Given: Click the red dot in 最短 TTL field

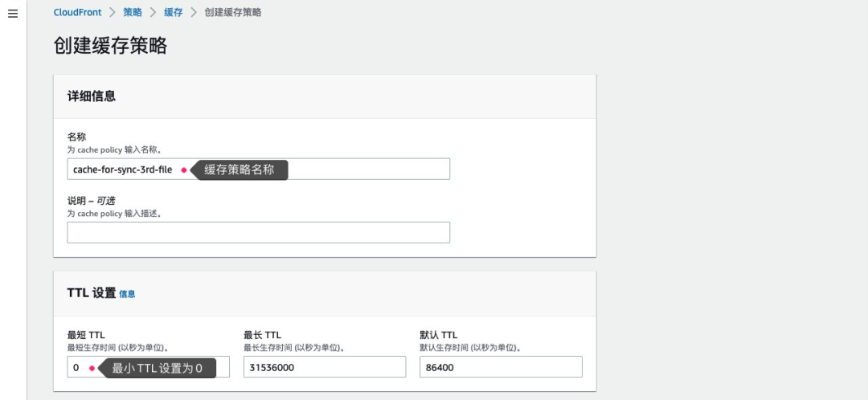Looking at the screenshot, I should (92, 368).
